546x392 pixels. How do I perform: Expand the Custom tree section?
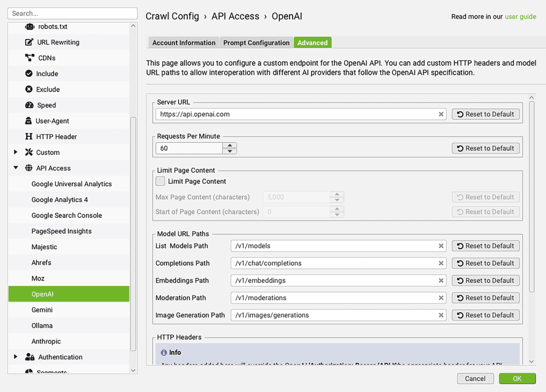pyautogui.click(x=15, y=152)
